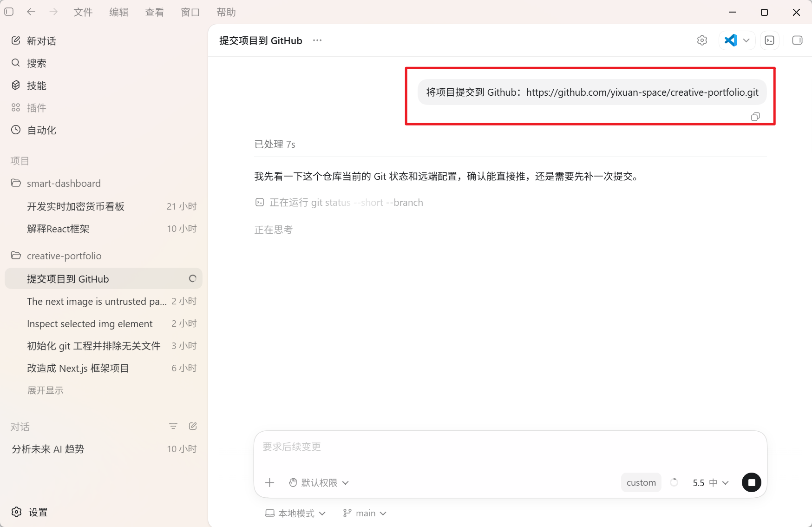
Task: Open the three-dot menu next to title
Action: pyautogui.click(x=317, y=40)
